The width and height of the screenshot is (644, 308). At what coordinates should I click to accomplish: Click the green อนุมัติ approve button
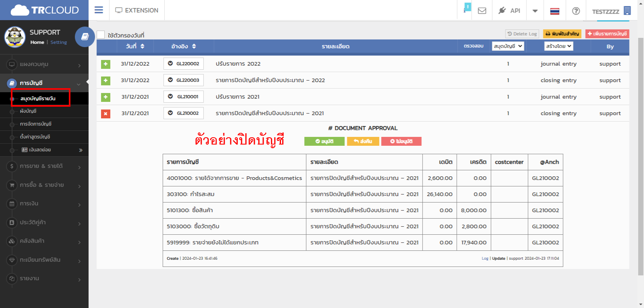pyautogui.click(x=324, y=141)
